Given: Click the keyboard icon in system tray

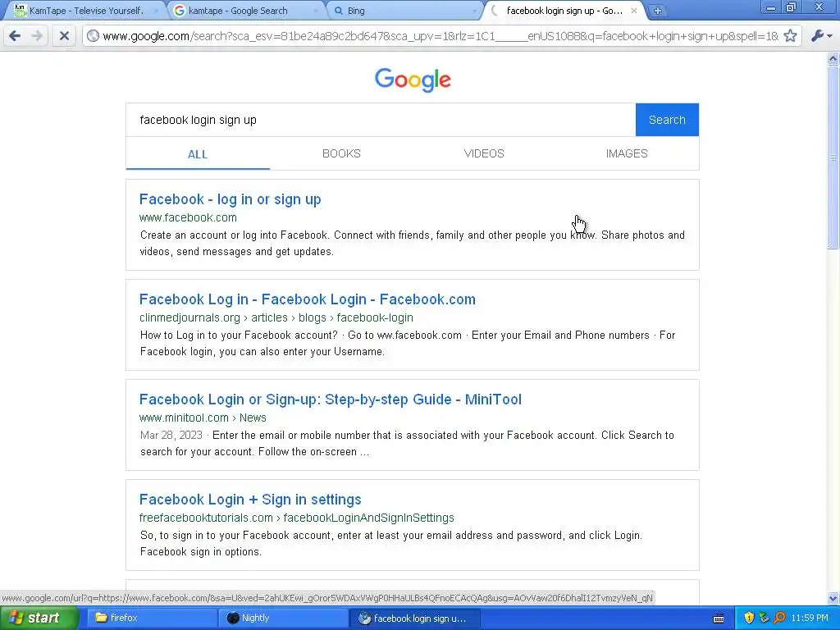Looking at the screenshot, I should [719, 619].
